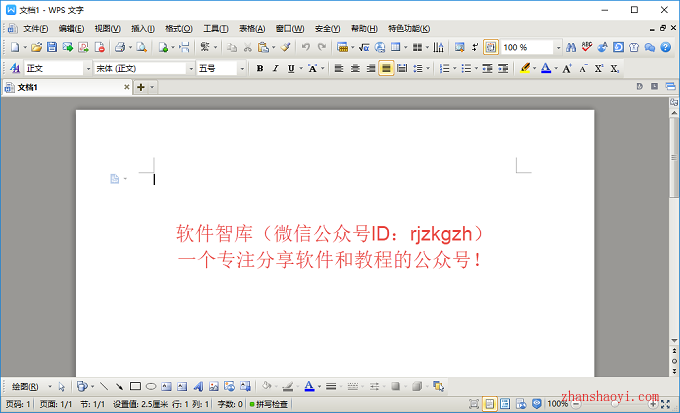This screenshot has width=680, height=413.
Task: Close the 文档1 tab
Action: [x=127, y=87]
